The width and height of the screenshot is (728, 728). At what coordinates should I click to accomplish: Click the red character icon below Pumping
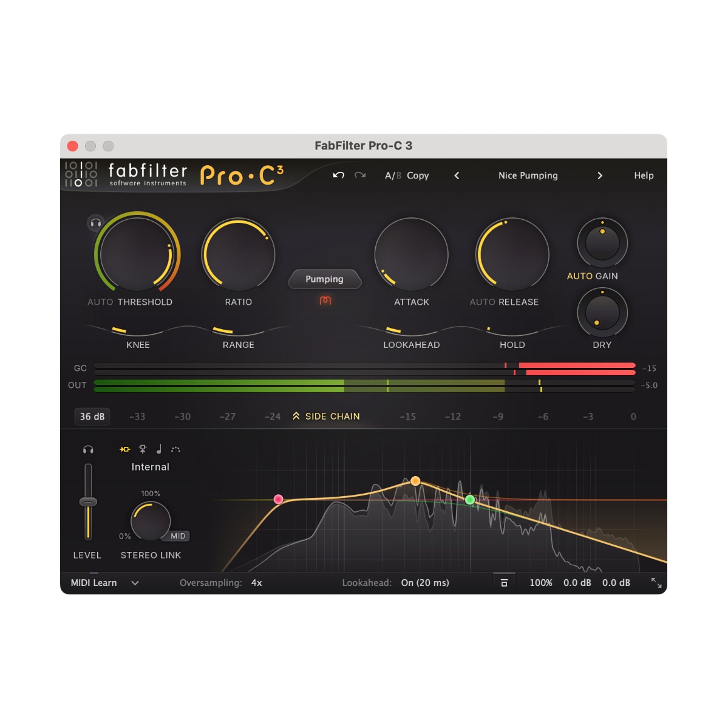point(325,301)
